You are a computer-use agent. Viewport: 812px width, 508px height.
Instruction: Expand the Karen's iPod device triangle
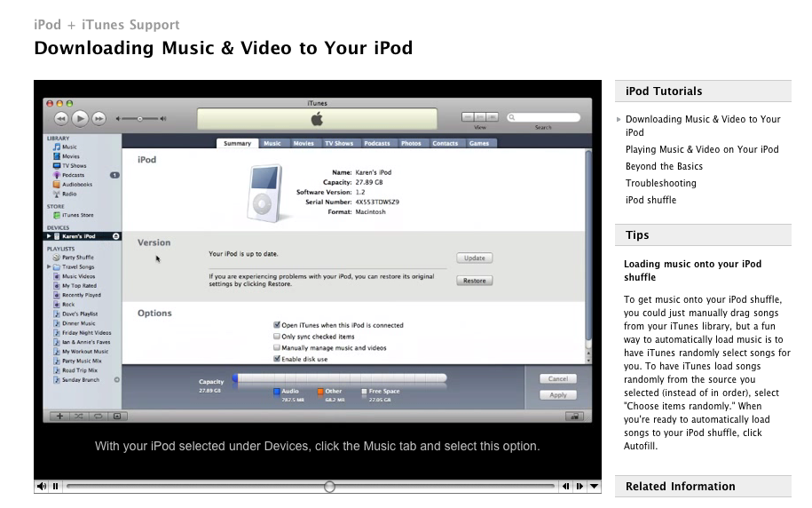coord(50,236)
